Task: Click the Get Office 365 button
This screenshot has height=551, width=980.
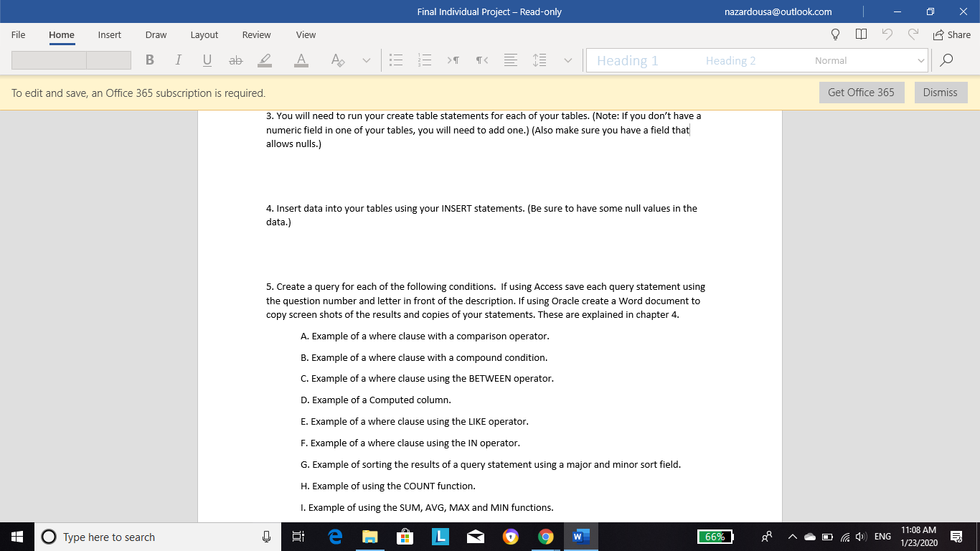Action: coord(861,92)
